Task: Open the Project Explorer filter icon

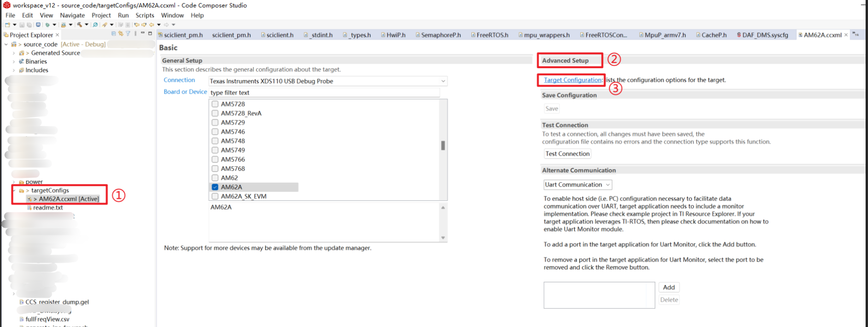Action: pyautogui.click(x=128, y=34)
